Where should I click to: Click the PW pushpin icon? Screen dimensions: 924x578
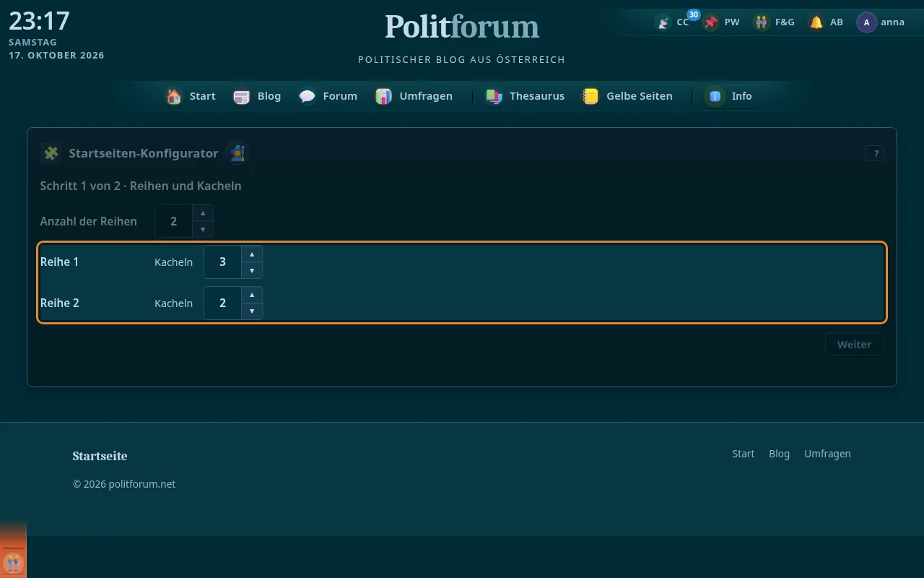point(712,22)
